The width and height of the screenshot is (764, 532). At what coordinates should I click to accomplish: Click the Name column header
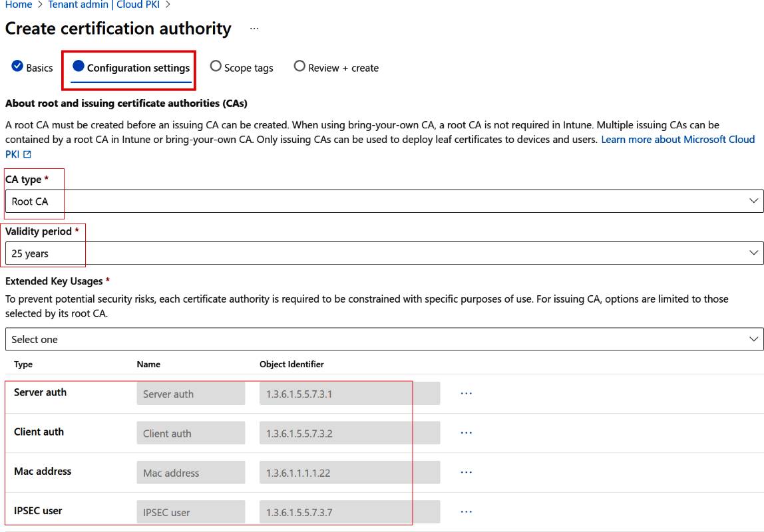(x=148, y=364)
